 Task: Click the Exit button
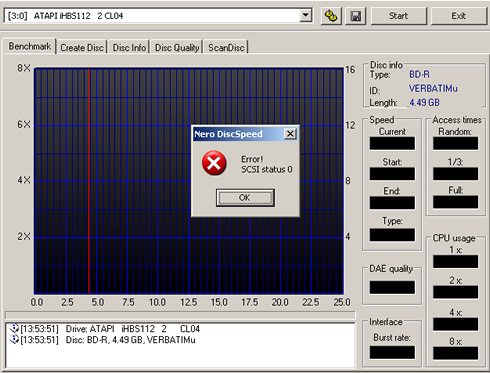tap(459, 16)
